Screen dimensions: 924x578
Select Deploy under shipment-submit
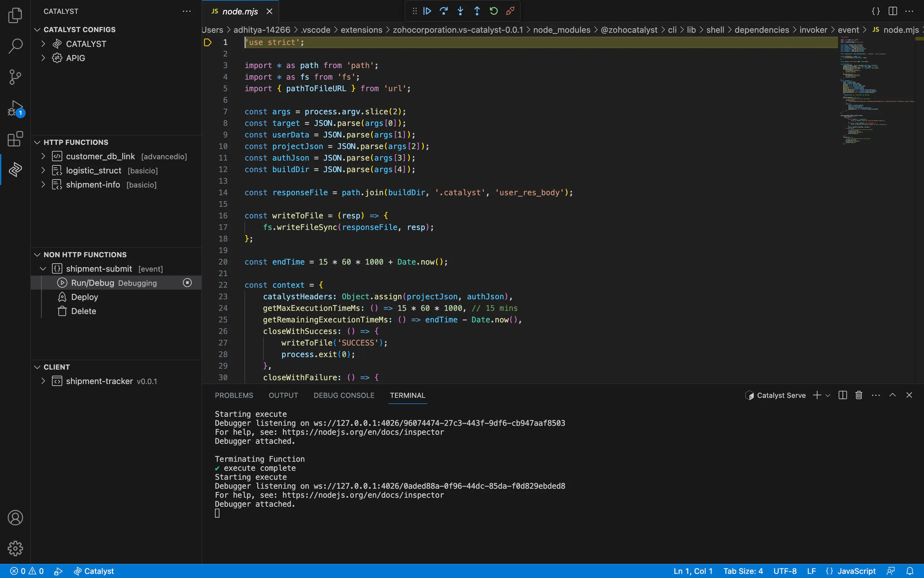[116, 297]
